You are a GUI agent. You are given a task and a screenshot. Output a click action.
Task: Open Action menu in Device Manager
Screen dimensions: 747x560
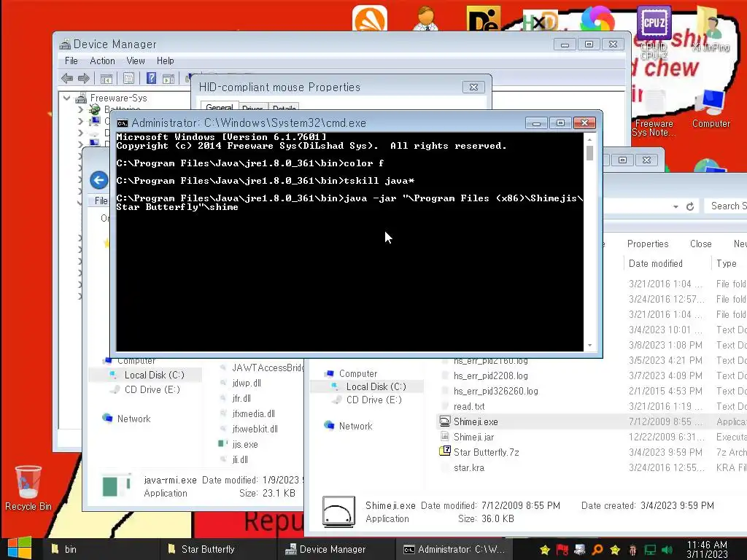pyautogui.click(x=102, y=61)
